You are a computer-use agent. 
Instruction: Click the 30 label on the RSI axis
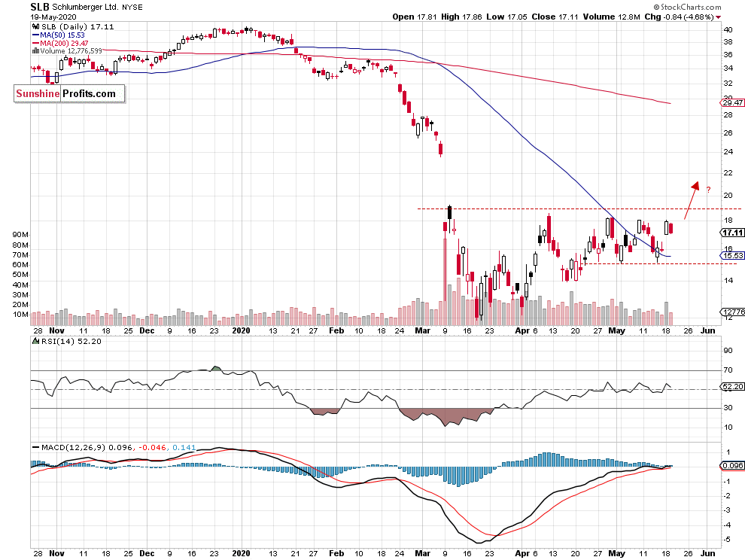[x=728, y=408]
